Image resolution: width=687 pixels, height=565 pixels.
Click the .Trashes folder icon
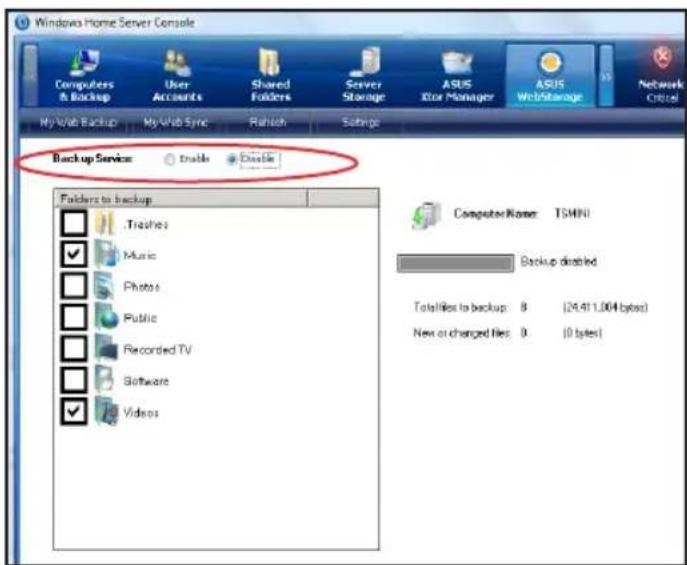click(105, 223)
